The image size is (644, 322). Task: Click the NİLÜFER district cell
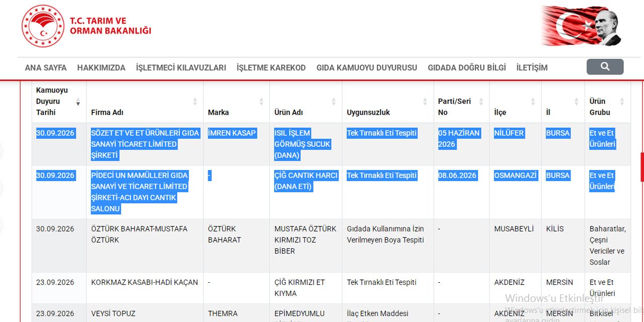point(509,133)
